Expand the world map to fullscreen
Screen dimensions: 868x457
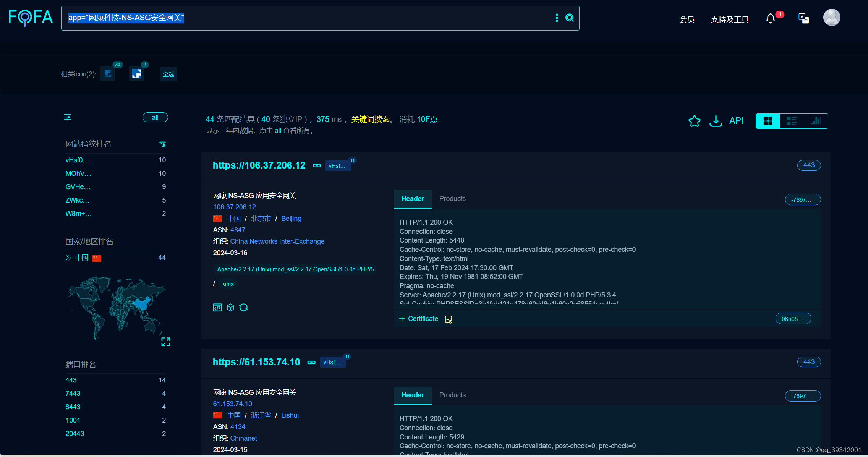tap(165, 342)
